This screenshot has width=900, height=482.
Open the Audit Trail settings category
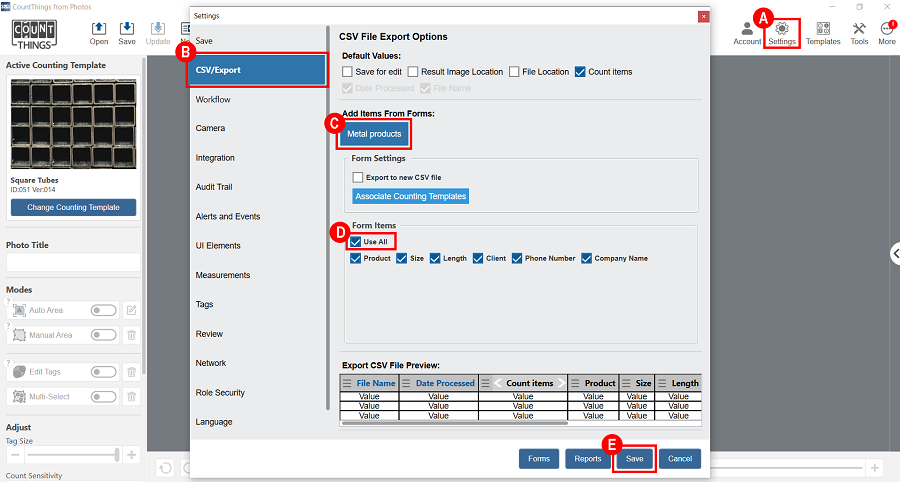[x=215, y=187]
